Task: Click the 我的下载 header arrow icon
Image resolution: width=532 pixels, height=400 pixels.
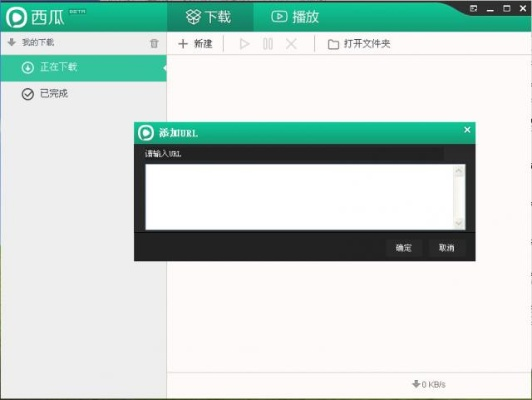Action: click(x=12, y=42)
